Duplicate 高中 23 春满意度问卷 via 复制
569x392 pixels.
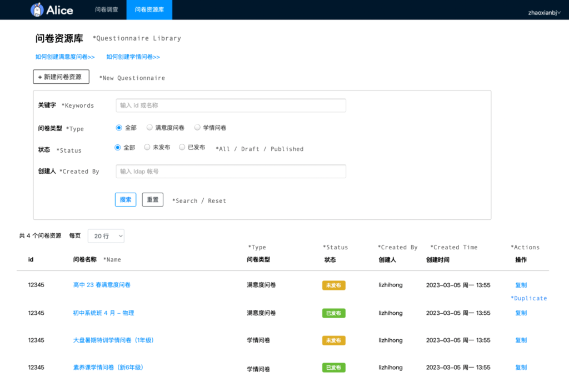point(521,285)
